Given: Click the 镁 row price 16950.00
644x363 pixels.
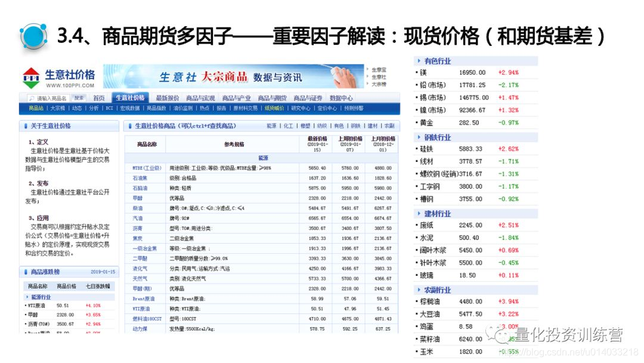Looking at the screenshot, I should (472, 73).
